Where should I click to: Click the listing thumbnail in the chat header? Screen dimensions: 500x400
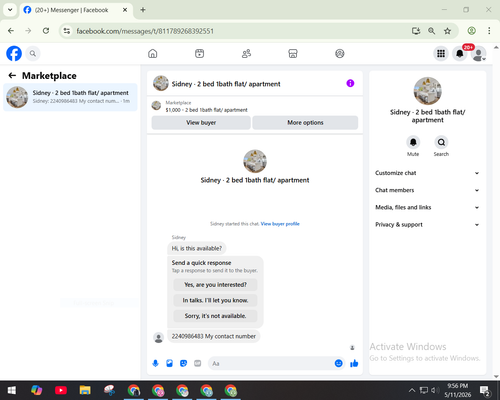click(161, 83)
